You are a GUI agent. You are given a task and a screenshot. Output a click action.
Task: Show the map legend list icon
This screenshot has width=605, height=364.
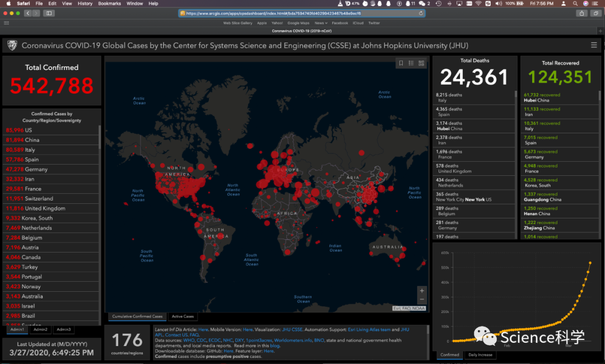click(411, 63)
